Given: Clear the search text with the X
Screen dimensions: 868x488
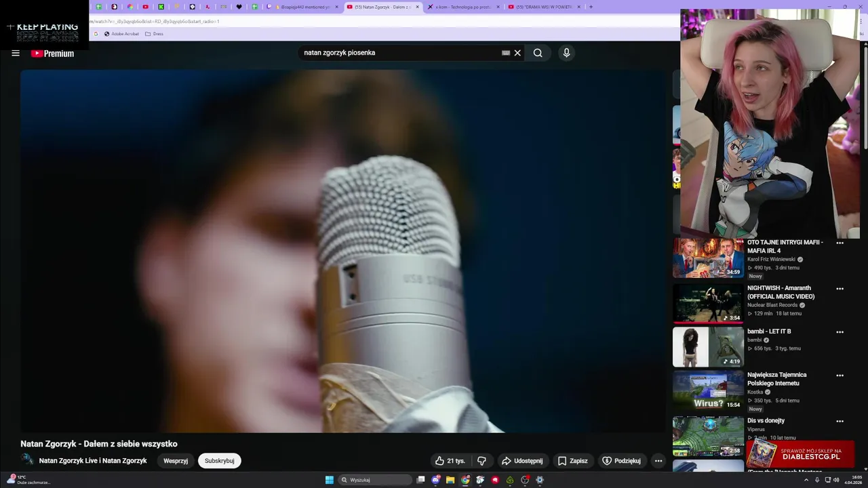Looking at the screenshot, I should pos(517,53).
